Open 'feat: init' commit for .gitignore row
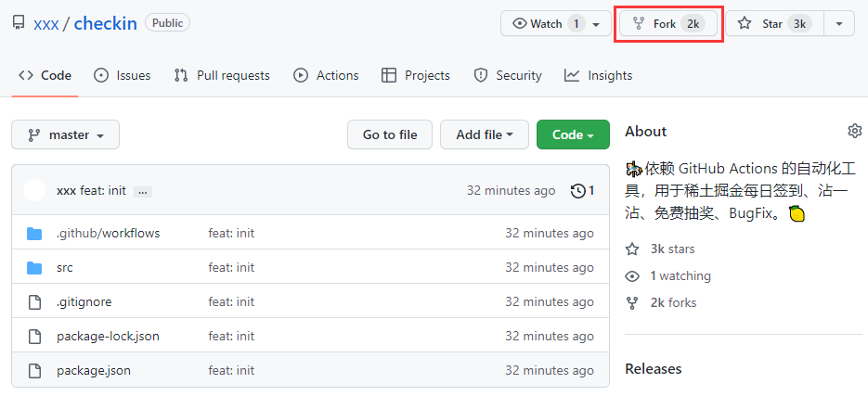Image resolution: width=868 pixels, height=396 pixels. [x=231, y=302]
